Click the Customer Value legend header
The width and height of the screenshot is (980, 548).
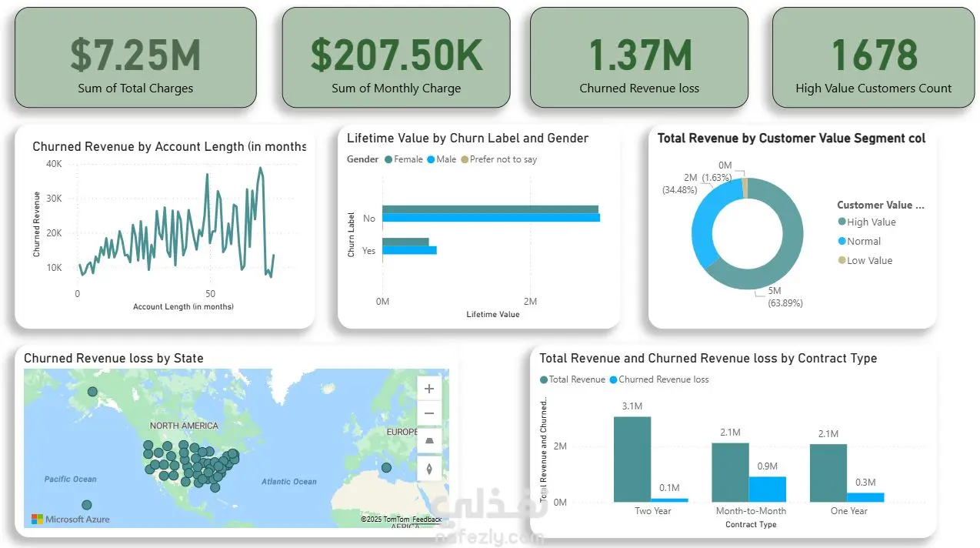click(x=881, y=205)
